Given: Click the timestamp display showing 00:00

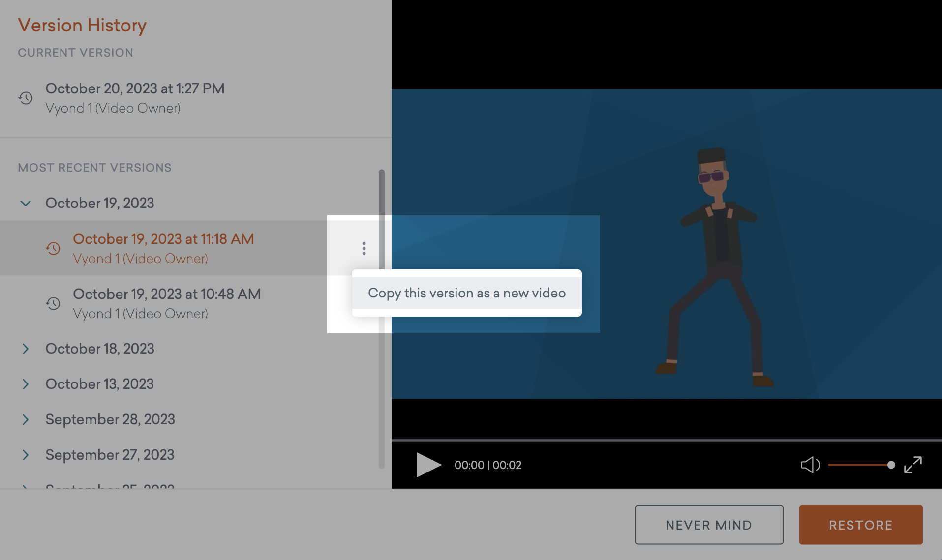Looking at the screenshot, I should [488, 465].
